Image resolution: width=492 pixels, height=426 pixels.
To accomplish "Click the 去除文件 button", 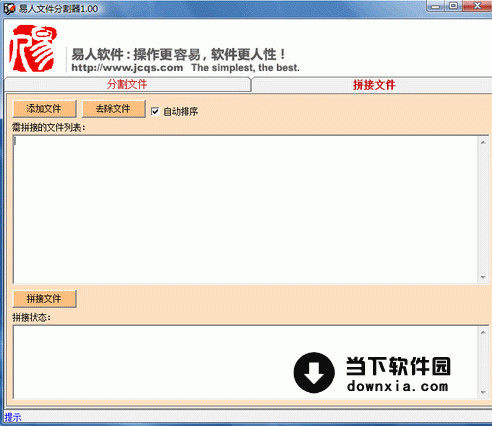I will pos(113,109).
